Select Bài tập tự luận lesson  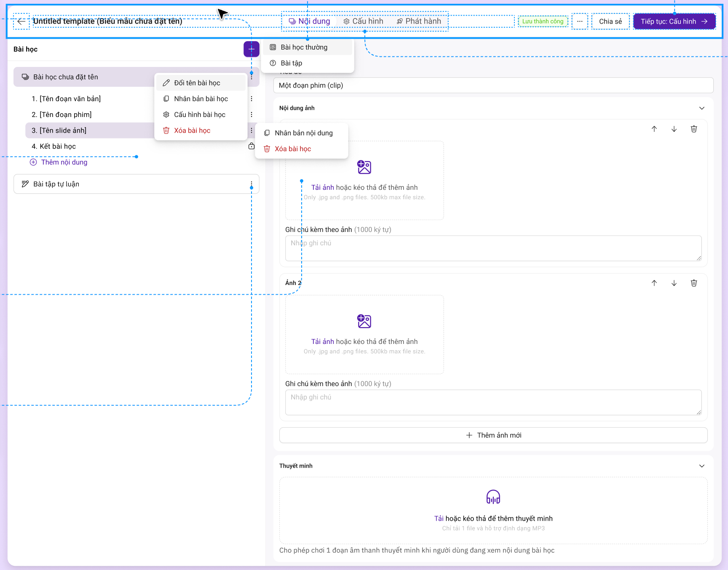(x=136, y=184)
